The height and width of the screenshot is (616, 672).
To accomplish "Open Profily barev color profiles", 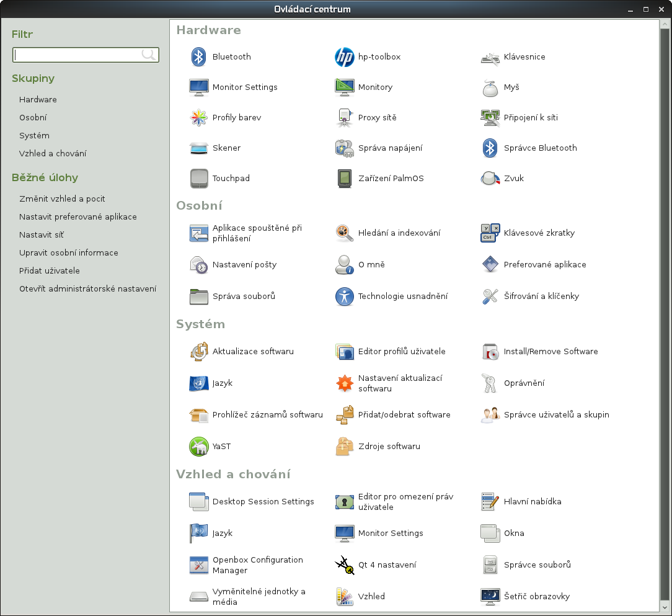I will tap(198, 117).
